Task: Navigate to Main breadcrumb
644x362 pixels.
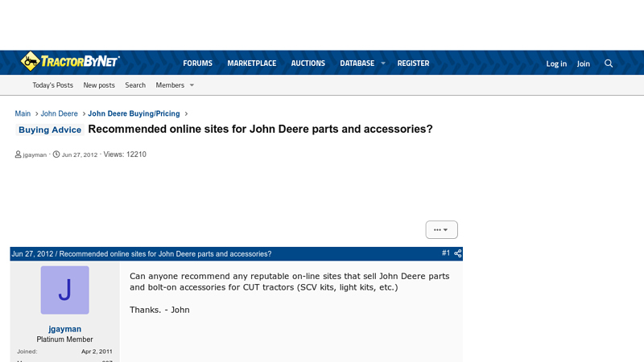Action: tap(23, 113)
